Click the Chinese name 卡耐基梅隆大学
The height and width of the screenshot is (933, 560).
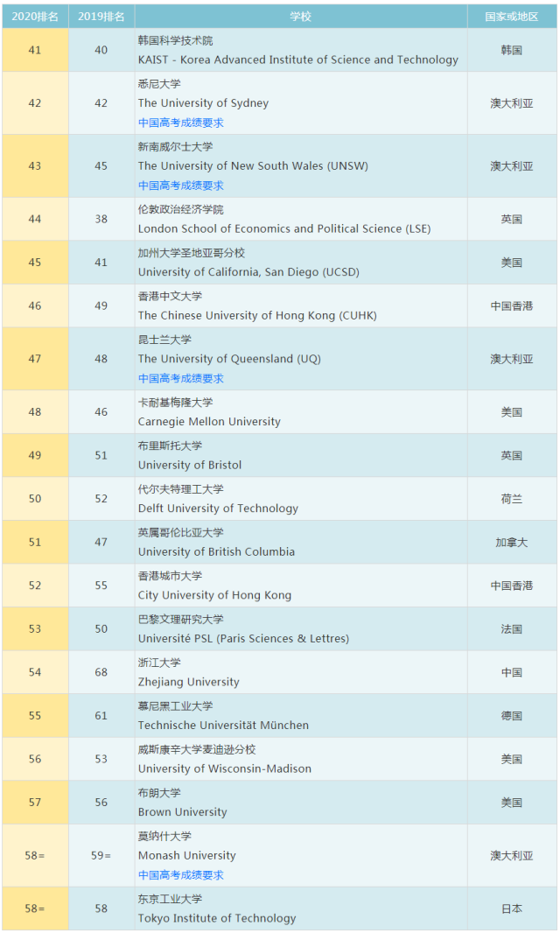pyautogui.click(x=176, y=403)
